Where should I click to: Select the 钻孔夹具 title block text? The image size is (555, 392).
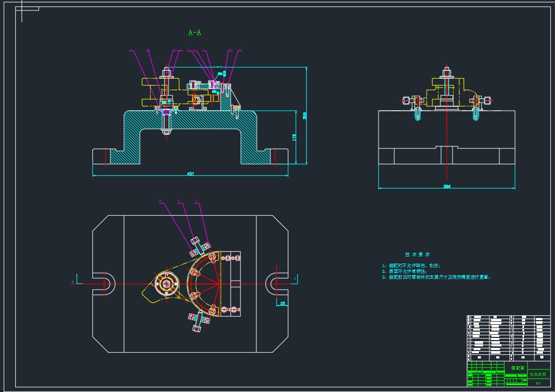click(x=538, y=374)
